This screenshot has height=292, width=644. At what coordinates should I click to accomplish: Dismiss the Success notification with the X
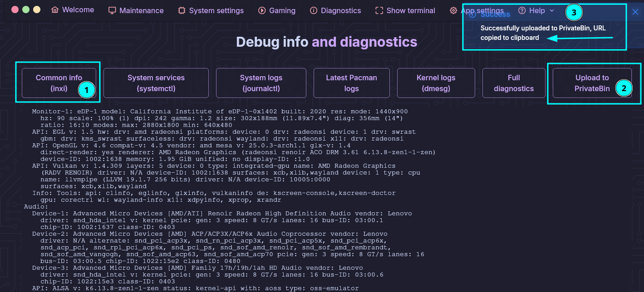coord(635,12)
